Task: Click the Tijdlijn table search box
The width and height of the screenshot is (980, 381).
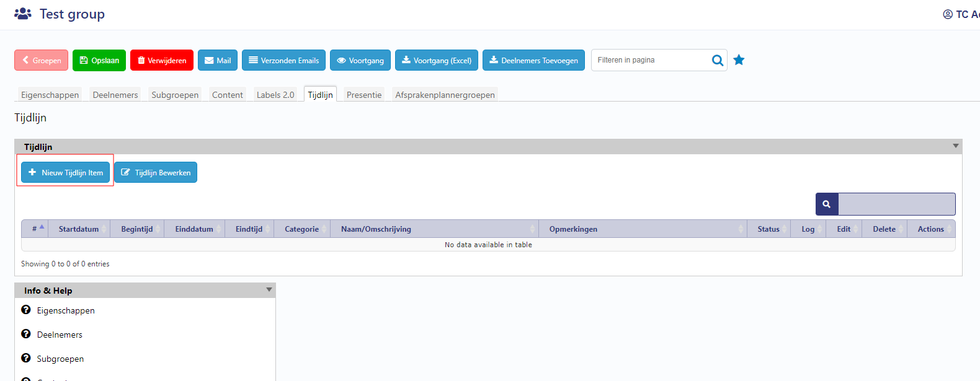Action: [x=896, y=204]
